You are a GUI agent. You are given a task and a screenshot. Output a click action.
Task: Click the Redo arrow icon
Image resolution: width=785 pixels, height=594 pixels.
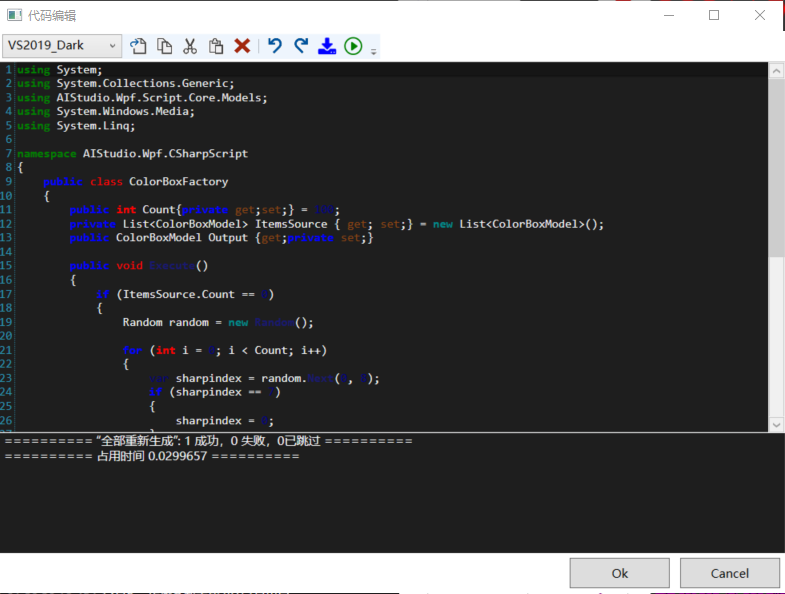[x=301, y=46]
